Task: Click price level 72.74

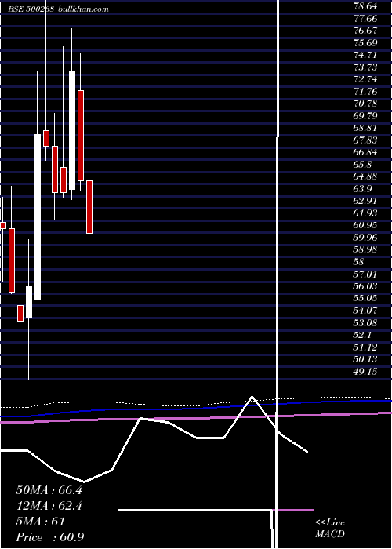Action: [x=365, y=79]
